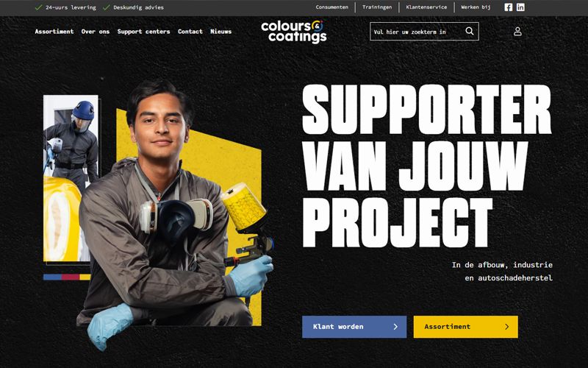Open the Over ons menu item
The image size is (588, 368).
[96, 32]
